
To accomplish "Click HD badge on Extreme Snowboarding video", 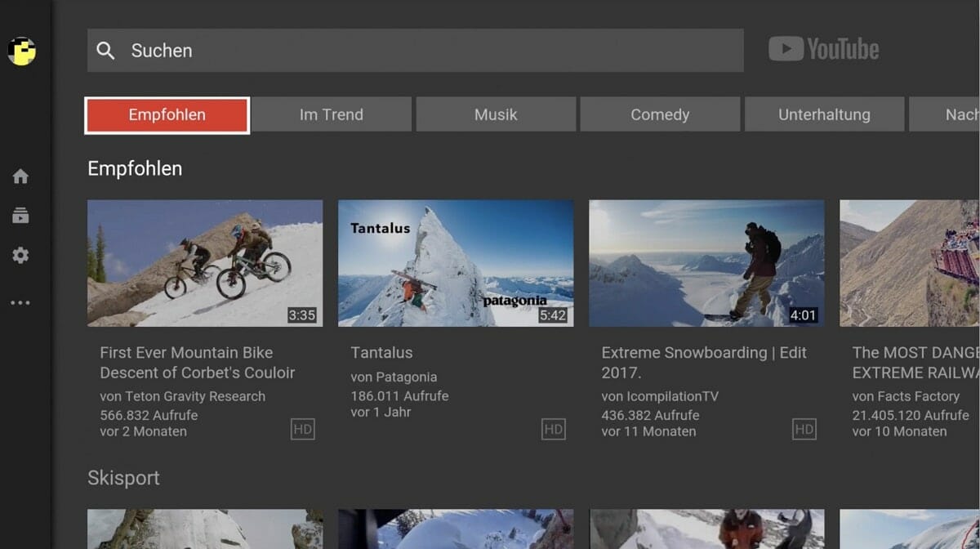I will [x=804, y=429].
